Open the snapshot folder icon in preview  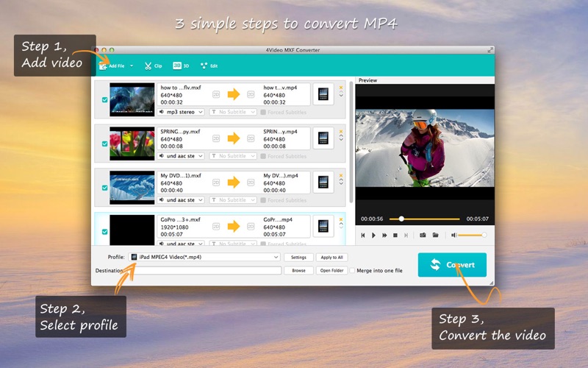435,235
